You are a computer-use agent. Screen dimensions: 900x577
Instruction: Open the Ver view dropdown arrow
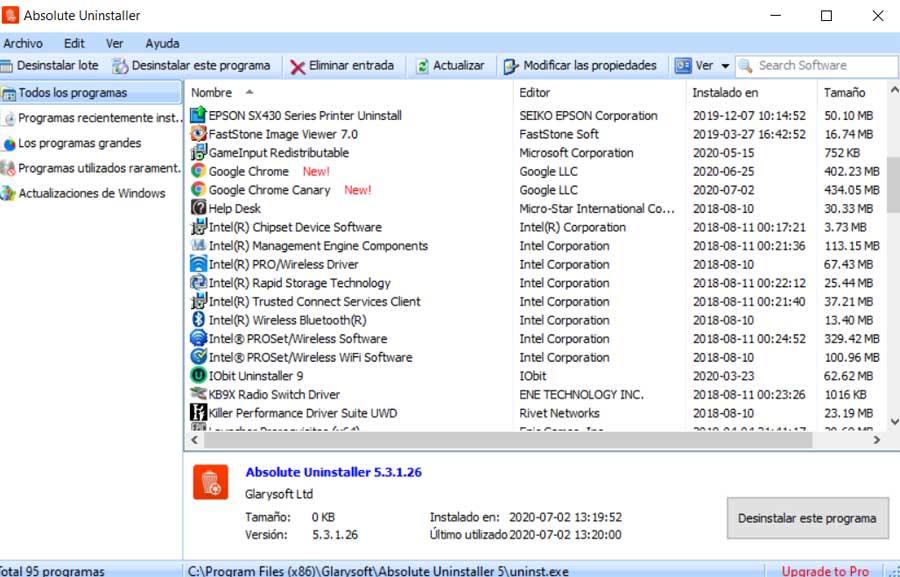coord(725,66)
